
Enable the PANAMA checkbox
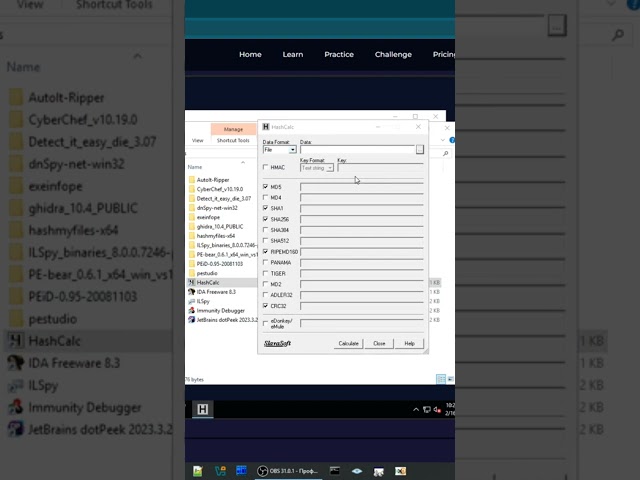266,262
